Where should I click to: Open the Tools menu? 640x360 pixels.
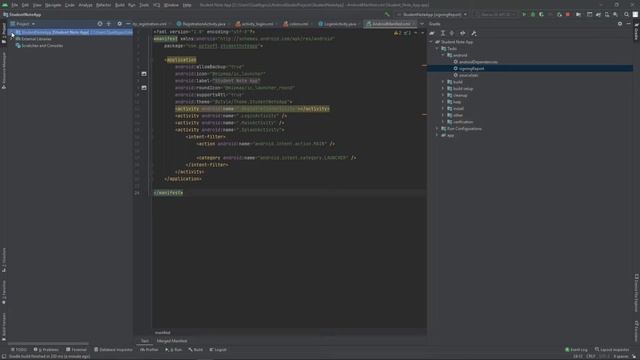[144, 5]
